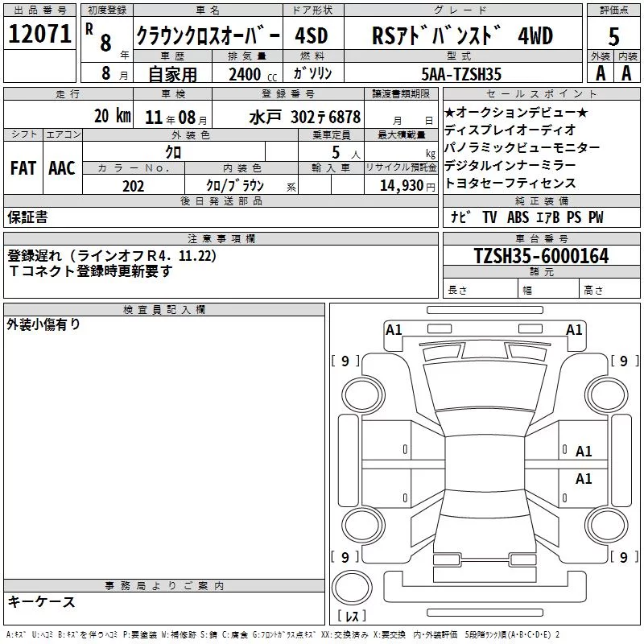Select the overall evaluation score 5
This screenshot has height=644, width=644.
[x=613, y=36]
